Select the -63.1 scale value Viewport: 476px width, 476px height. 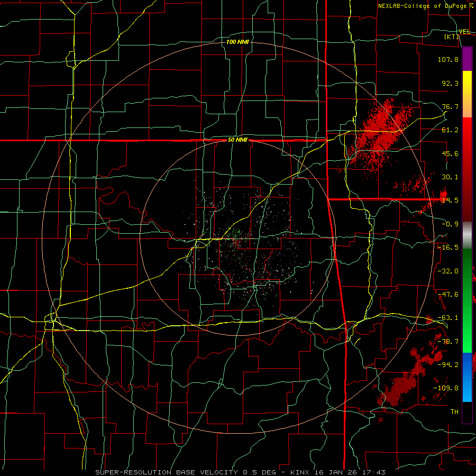pyautogui.click(x=448, y=318)
